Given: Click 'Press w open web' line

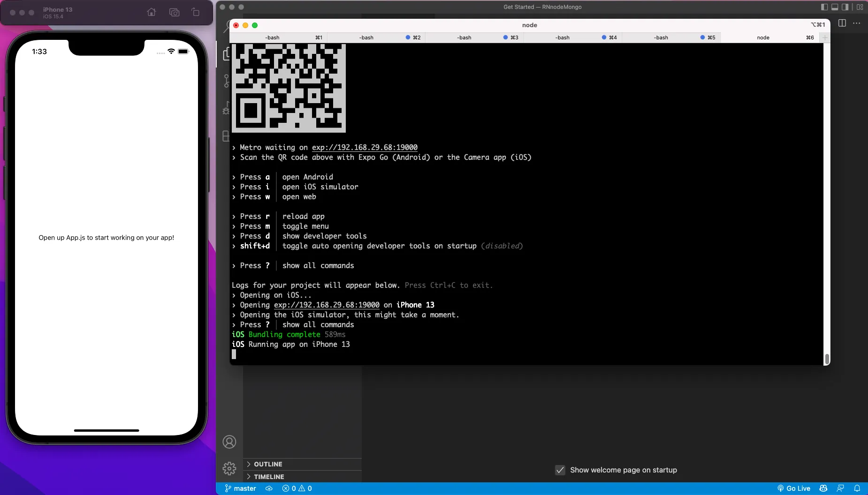Looking at the screenshot, I should click(x=274, y=196).
